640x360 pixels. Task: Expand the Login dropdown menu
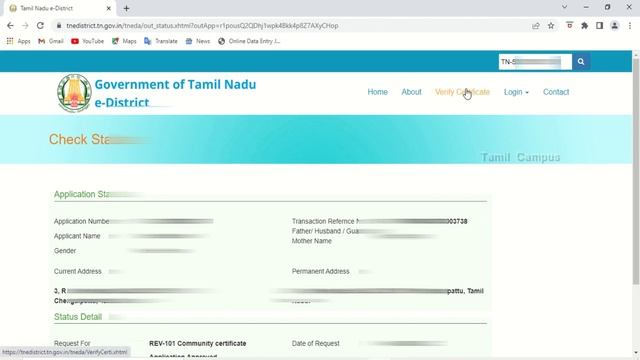pyautogui.click(x=516, y=92)
